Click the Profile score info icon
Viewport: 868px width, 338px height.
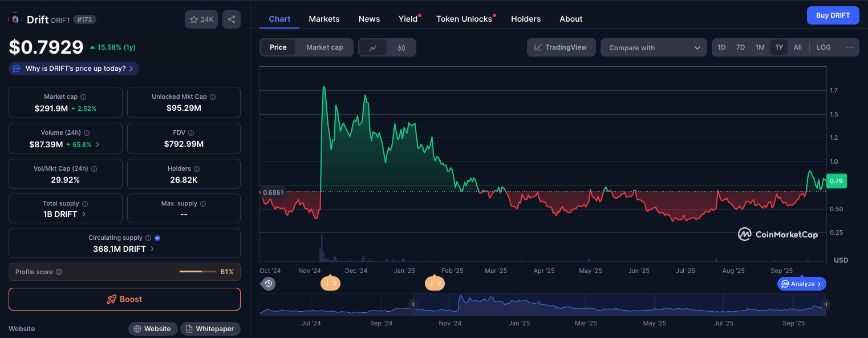coord(59,272)
